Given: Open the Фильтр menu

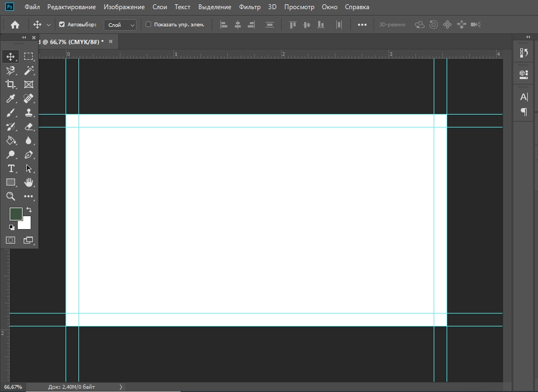Looking at the screenshot, I should pos(249,7).
